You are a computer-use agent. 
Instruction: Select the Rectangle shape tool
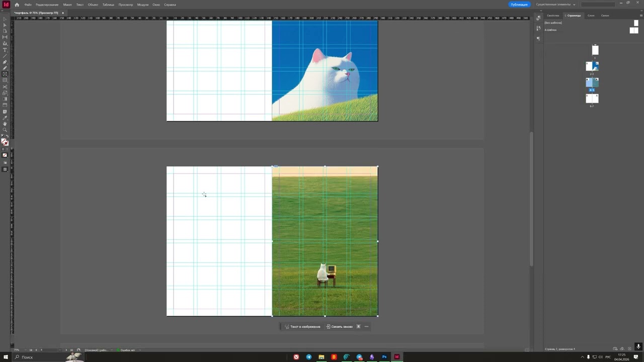tap(5, 80)
